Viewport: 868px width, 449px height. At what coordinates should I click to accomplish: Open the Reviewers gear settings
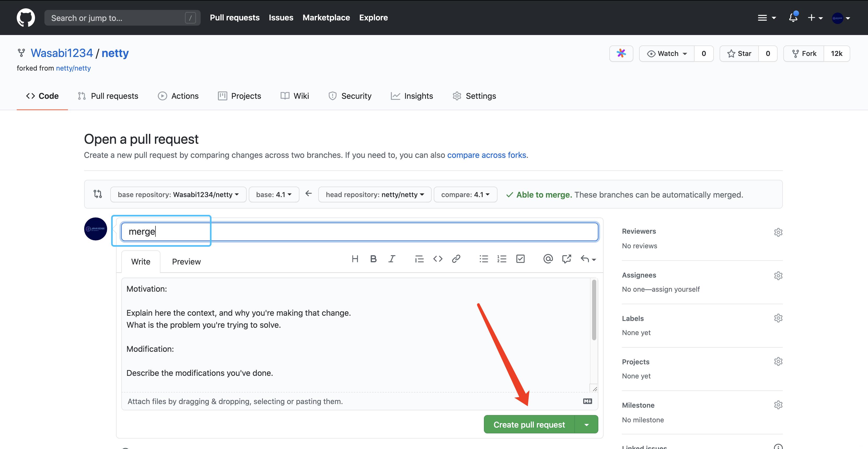[x=778, y=232]
